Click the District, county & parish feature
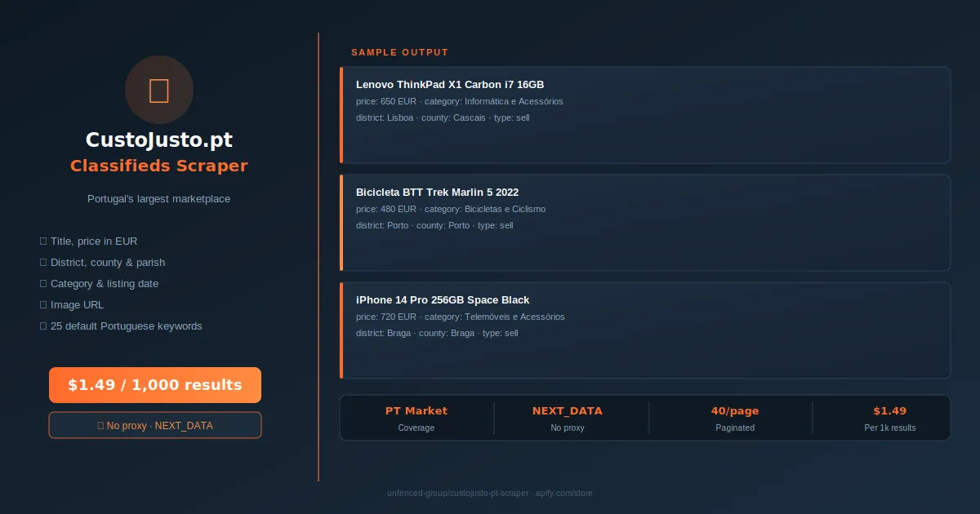980x514 pixels. [102, 263]
